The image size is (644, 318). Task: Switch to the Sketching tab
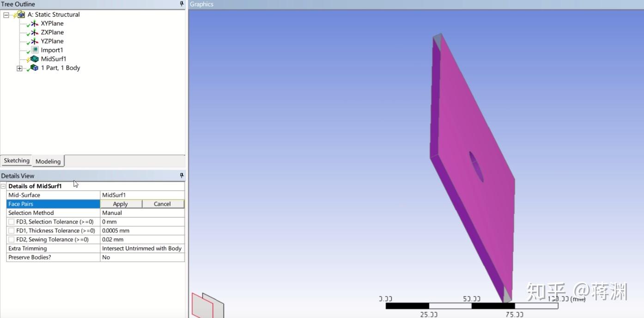click(x=16, y=160)
